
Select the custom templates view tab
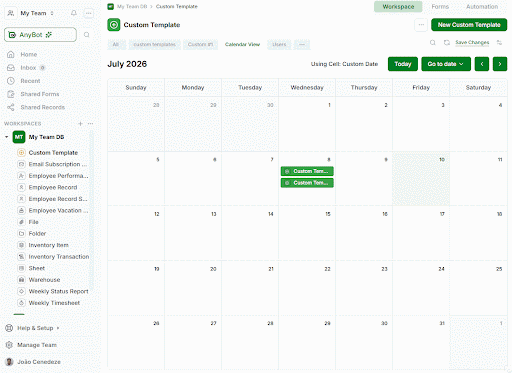click(x=154, y=44)
